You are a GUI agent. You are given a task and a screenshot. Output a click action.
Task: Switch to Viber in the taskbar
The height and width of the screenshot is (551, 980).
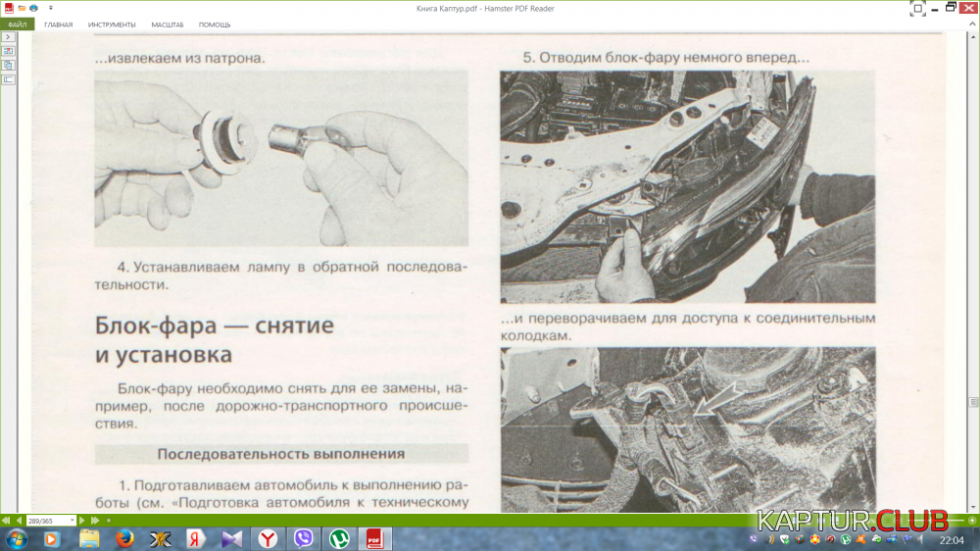(x=303, y=538)
